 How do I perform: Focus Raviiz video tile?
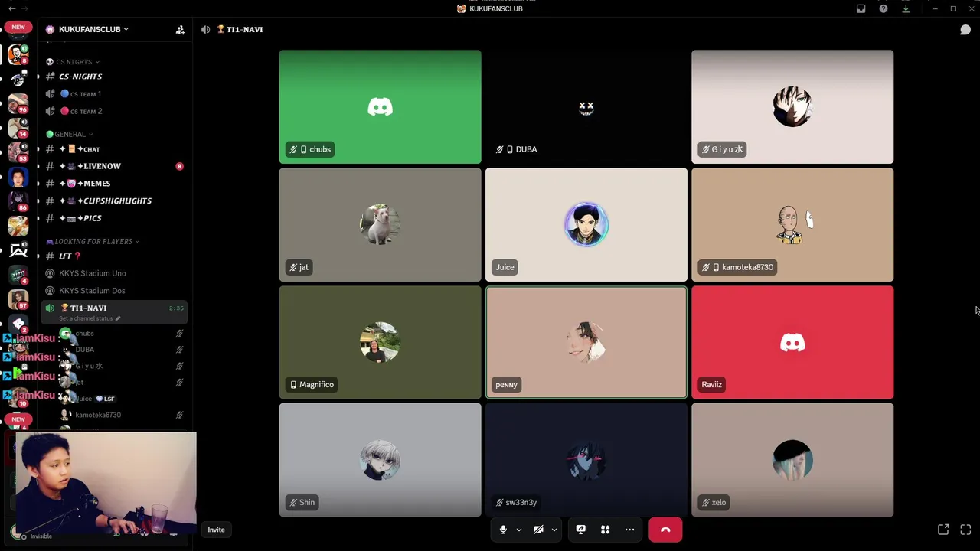[792, 342]
